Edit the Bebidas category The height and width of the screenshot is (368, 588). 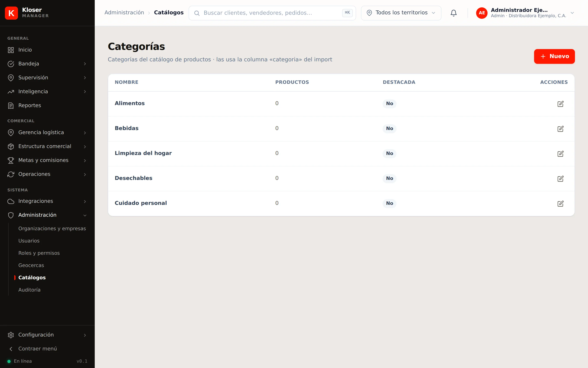click(560, 129)
